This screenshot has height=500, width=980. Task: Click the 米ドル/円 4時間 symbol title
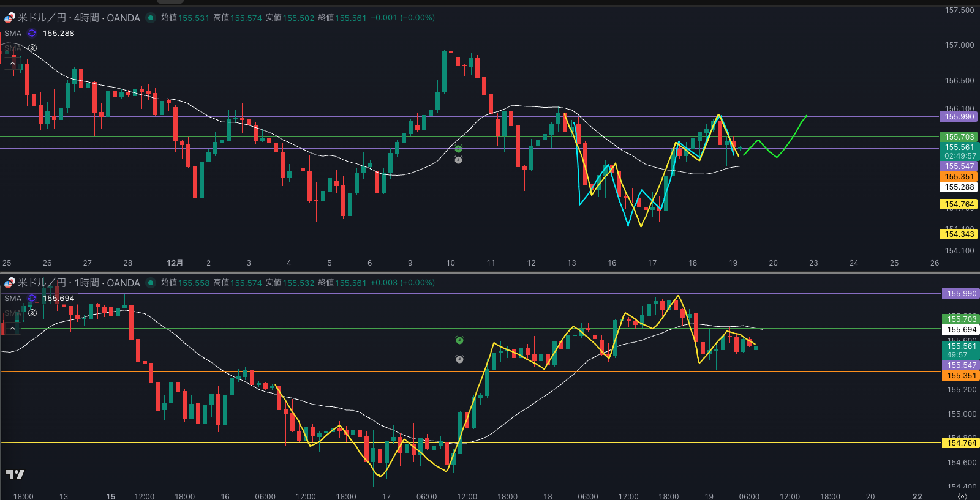(80, 18)
